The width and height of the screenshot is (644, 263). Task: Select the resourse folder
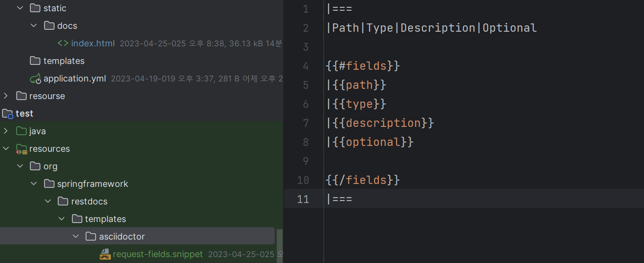pos(47,96)
